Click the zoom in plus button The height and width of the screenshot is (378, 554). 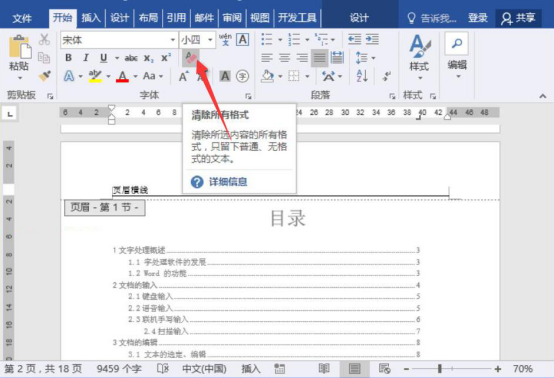pyautogui.click(x=498, y=369)
